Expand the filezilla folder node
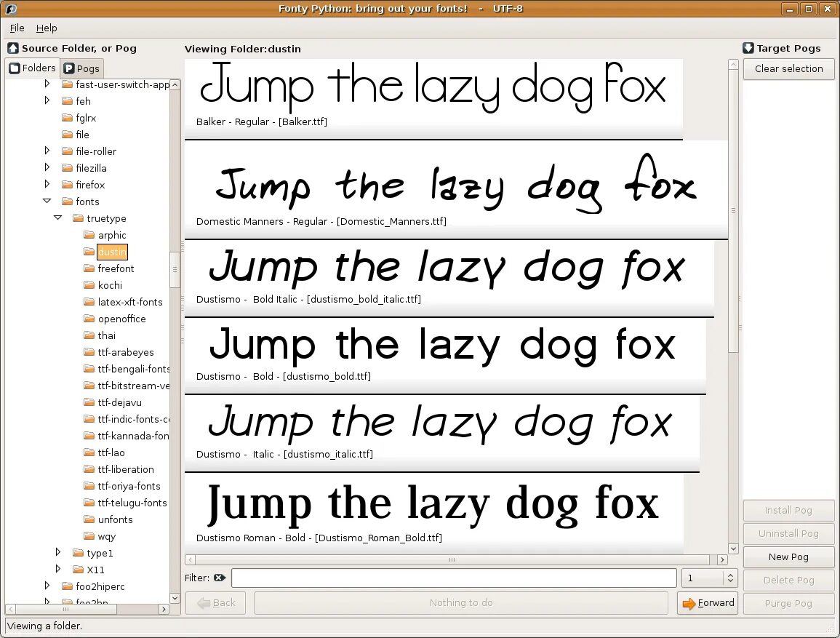840x638 pixels. (x=47, y=167)
